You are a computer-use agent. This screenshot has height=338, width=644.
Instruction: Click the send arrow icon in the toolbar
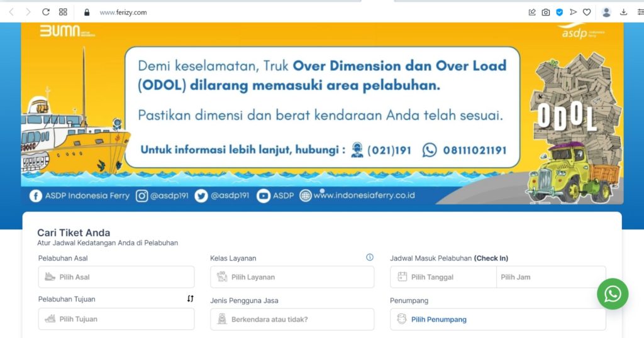[x=573, y=13]
